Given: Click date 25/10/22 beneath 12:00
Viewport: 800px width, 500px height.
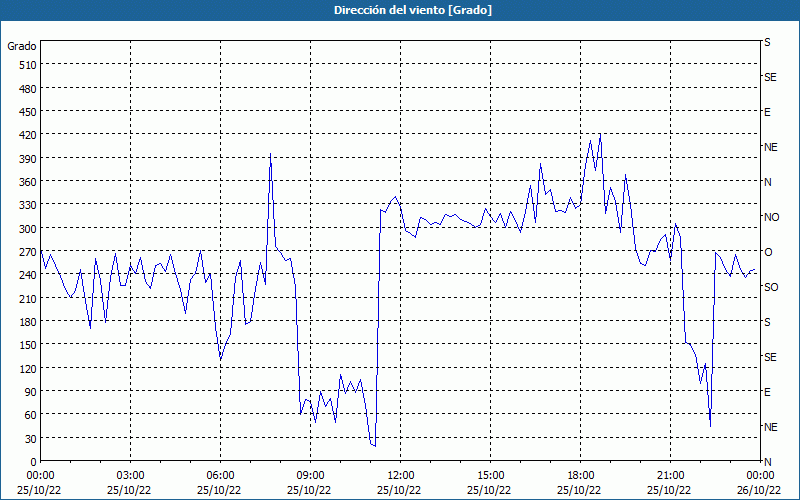Looking at the screenshot, I should click(x=399, y=490).
